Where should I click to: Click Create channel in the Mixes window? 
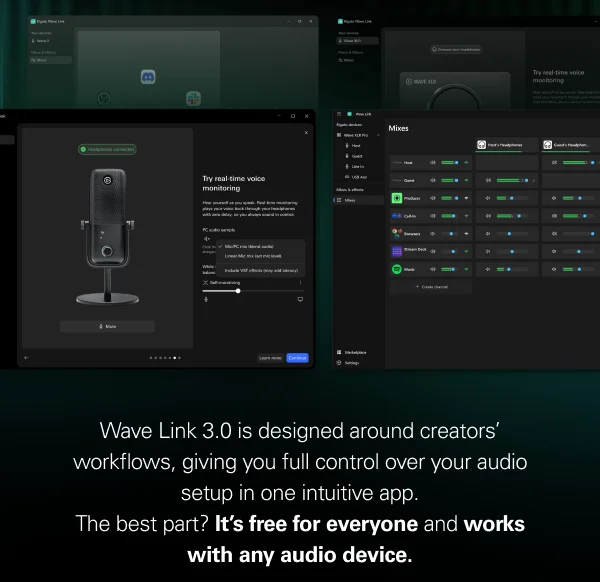point(431,287)
